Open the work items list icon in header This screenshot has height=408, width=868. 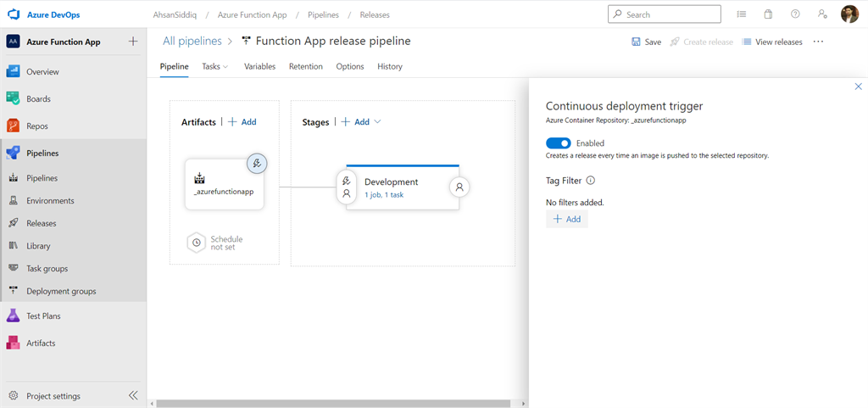pyautogui.click(x=741, y=14)
